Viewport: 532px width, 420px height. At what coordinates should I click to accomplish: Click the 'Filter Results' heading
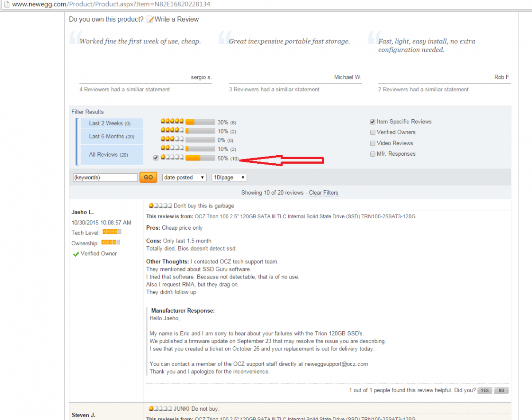[x=87, y=112]
